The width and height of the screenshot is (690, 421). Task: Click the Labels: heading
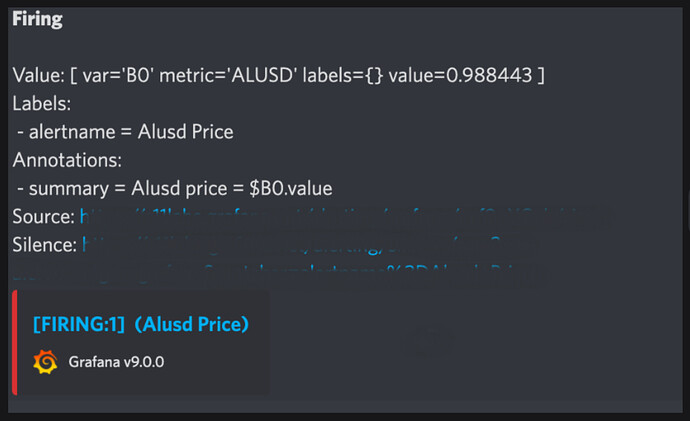(x=42, y=104)
